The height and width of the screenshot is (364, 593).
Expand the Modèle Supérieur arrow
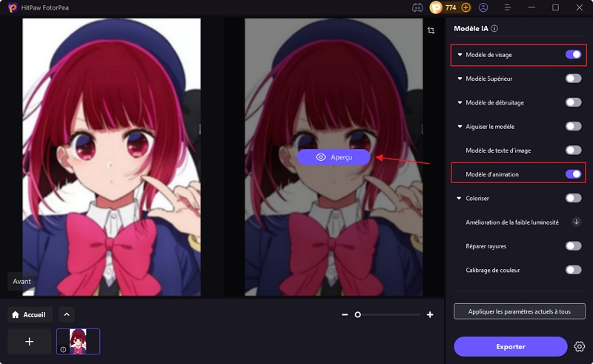click(x=460, y=79)
